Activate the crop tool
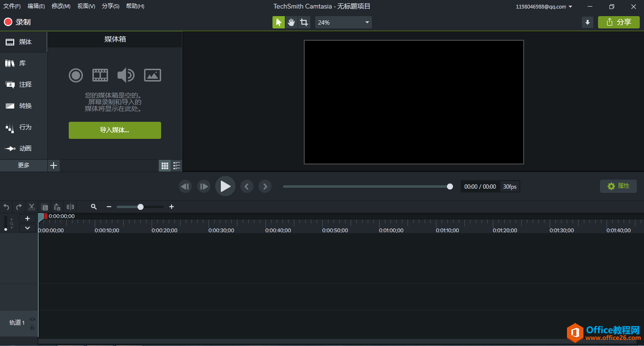The image size is (644, 346). pos(304,22)
